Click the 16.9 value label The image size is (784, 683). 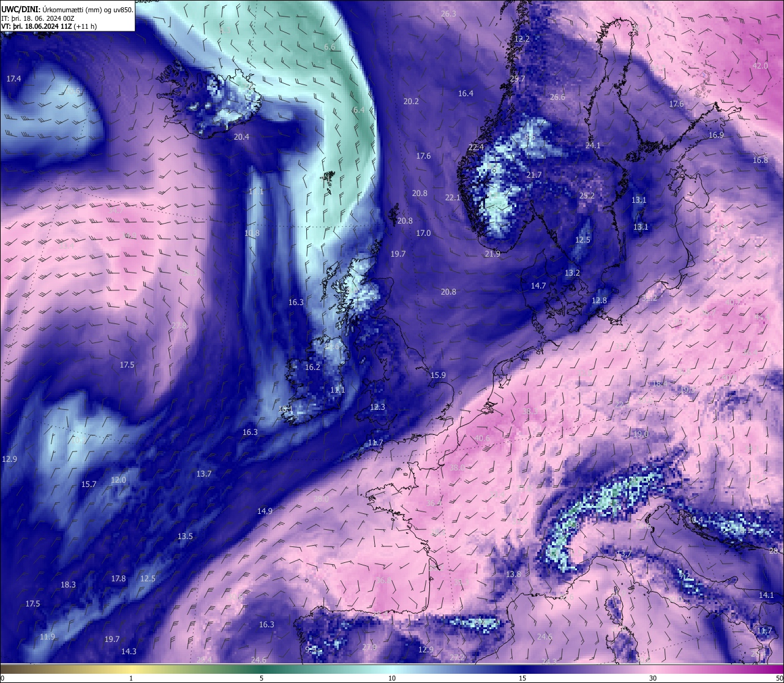pos(716,135)
